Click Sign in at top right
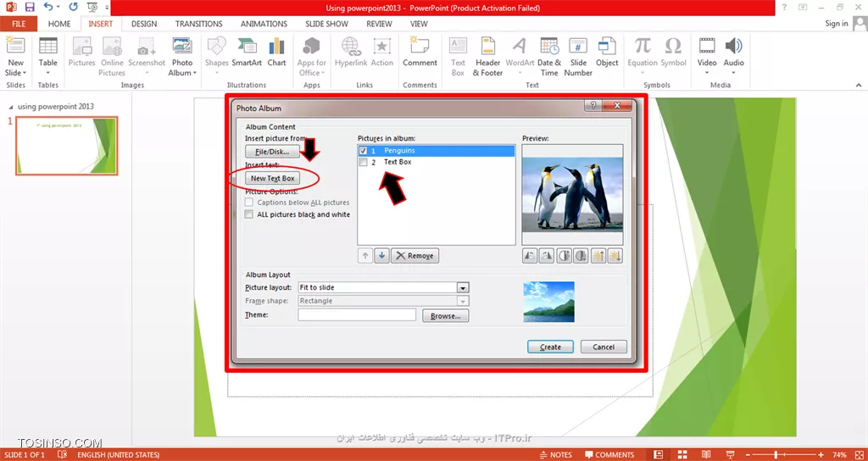 837,23
